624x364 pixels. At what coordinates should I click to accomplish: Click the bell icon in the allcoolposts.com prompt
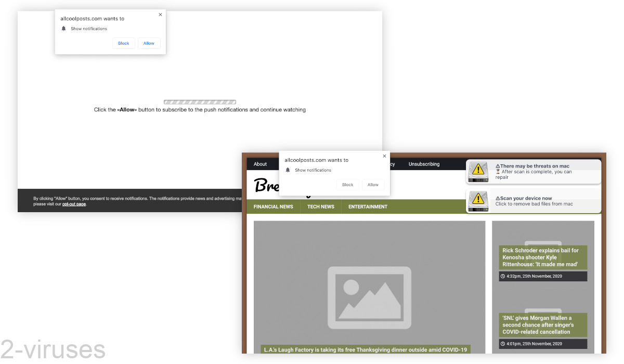coord(288,170)
